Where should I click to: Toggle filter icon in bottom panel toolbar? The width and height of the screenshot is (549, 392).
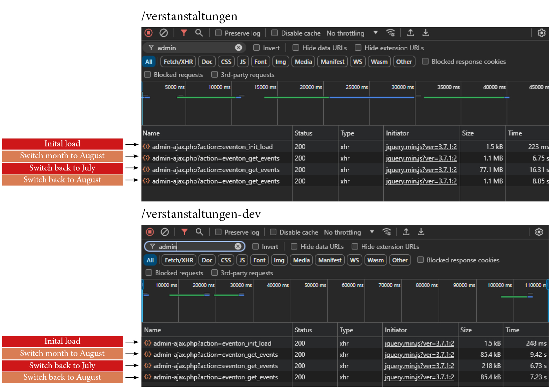[185, 232]
